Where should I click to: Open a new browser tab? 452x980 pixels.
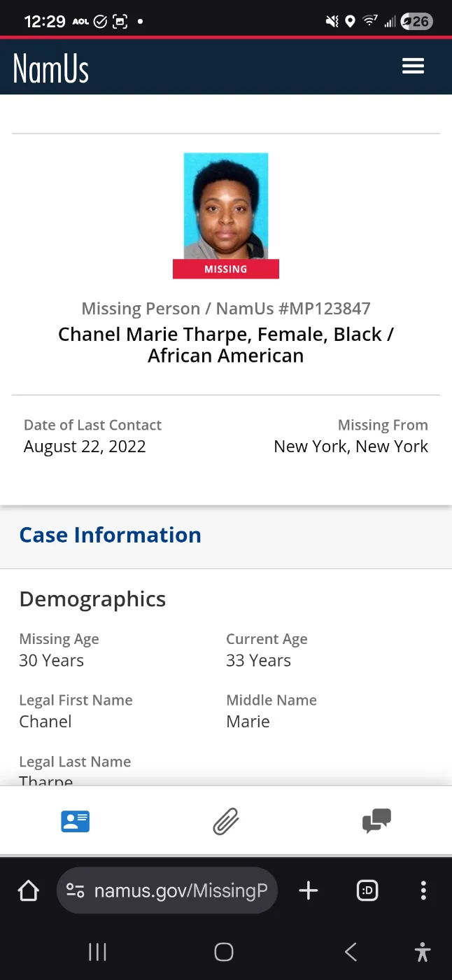pyautogui.click(x=308, y=890)
